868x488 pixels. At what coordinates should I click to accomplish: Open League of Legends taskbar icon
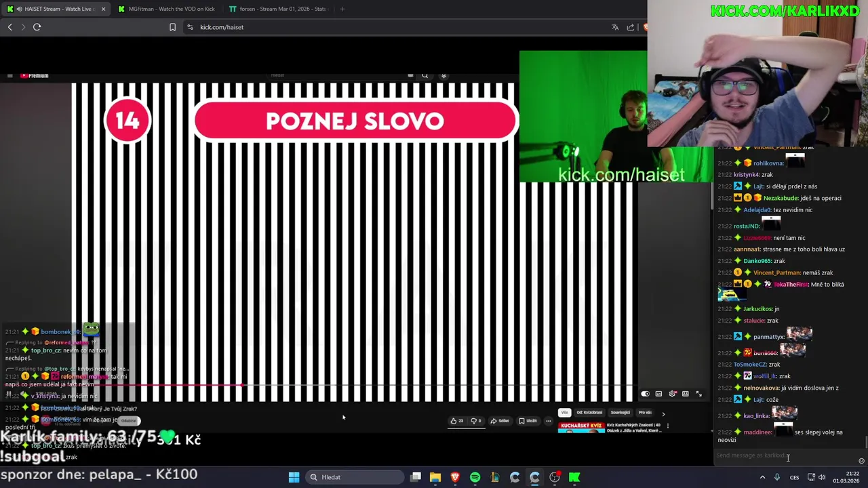[495, 477]
